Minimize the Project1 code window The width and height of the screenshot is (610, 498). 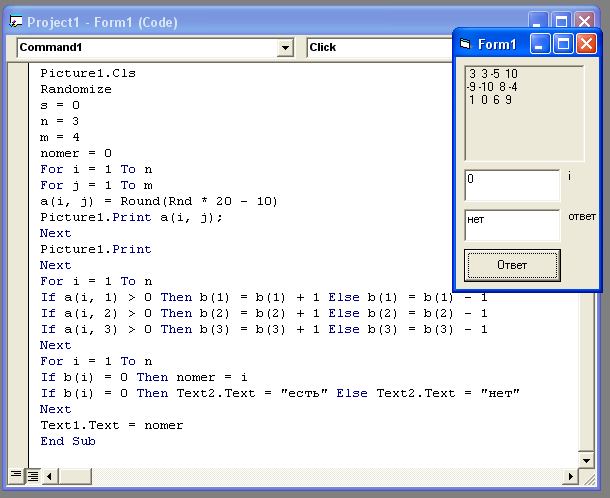(x=538, y=21)
